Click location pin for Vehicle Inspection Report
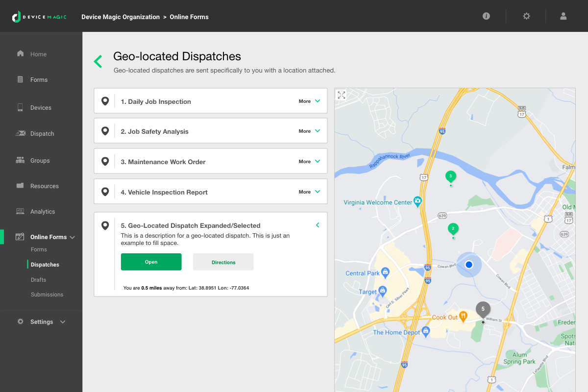This screenshot has height=392, width=588. (x=105, y=192)
